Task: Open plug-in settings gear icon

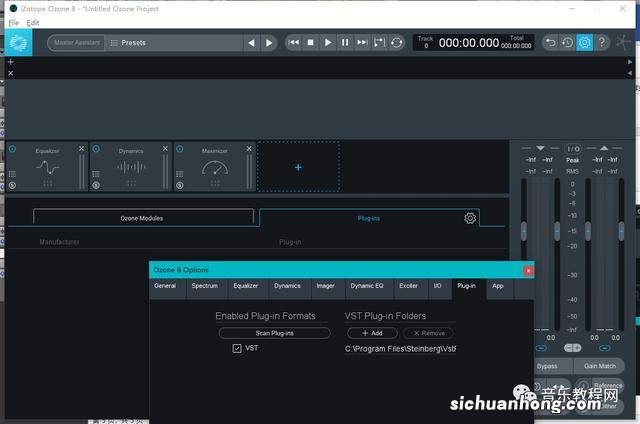Action: coord(470,218)
